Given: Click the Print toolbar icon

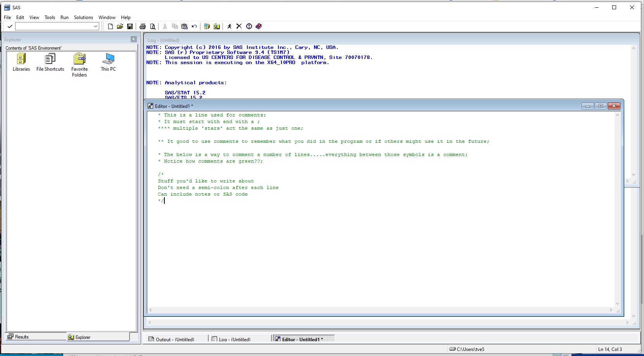Looking at the screenshot, I should pyautogui.click(x=143, y=26).
